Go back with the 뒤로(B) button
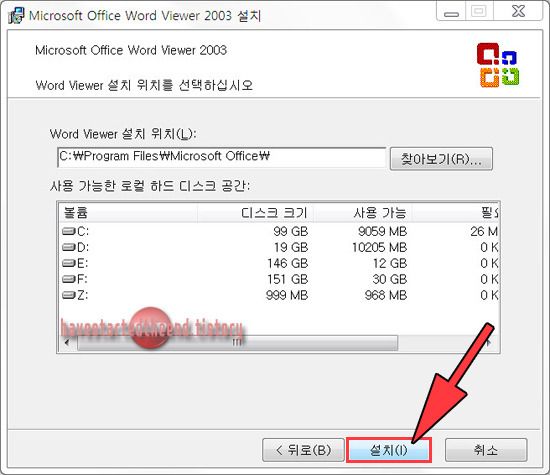The width and height of the screenshot is (550, 475). pos(303,450)
